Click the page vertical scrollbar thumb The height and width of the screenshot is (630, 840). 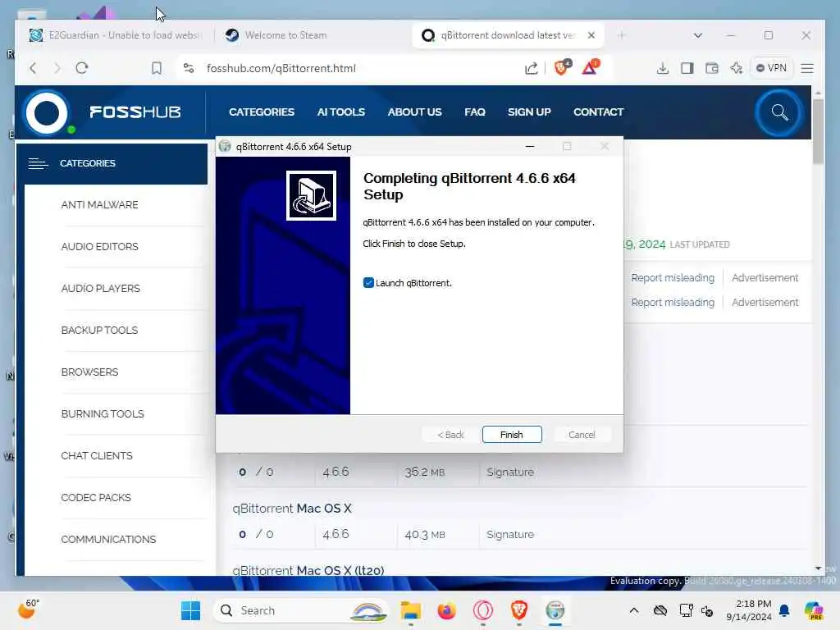click(818, 131)
